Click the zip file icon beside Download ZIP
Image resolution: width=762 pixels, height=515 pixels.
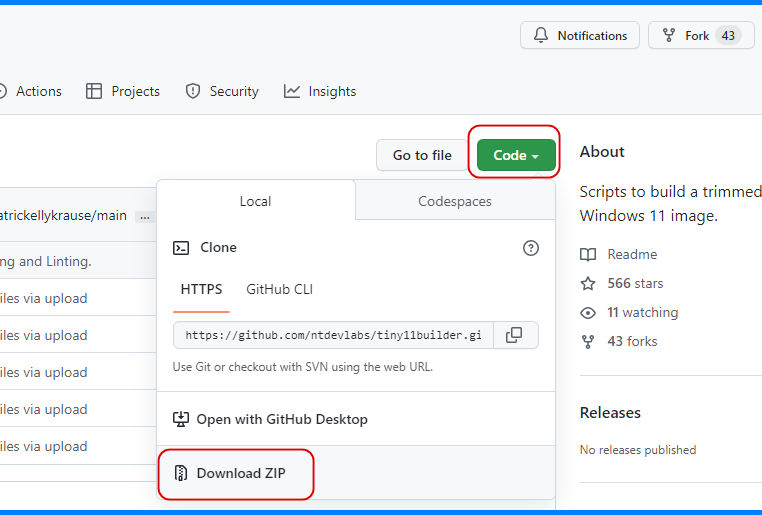(181, 473)
